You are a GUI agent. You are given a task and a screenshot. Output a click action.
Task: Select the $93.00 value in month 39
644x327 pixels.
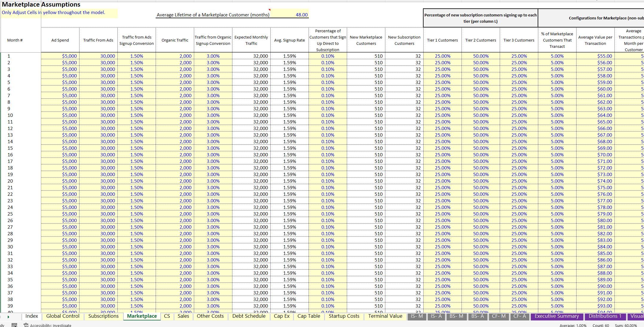595,306
